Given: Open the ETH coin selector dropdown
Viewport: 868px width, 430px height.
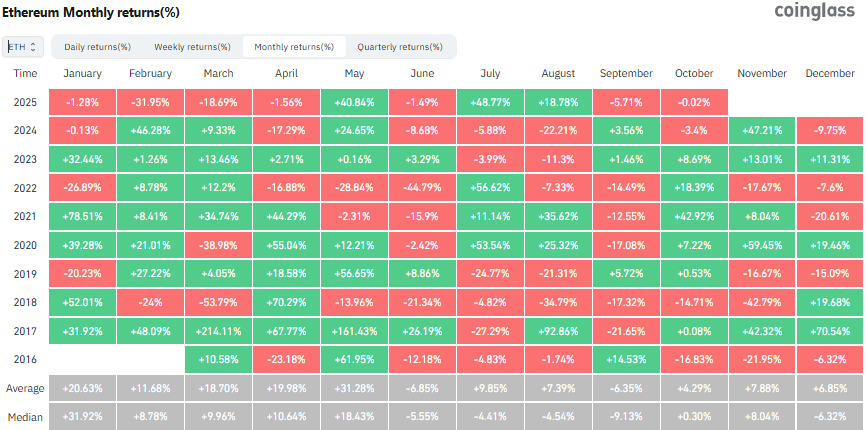Looking at the screenshot, I should point(23,47).
